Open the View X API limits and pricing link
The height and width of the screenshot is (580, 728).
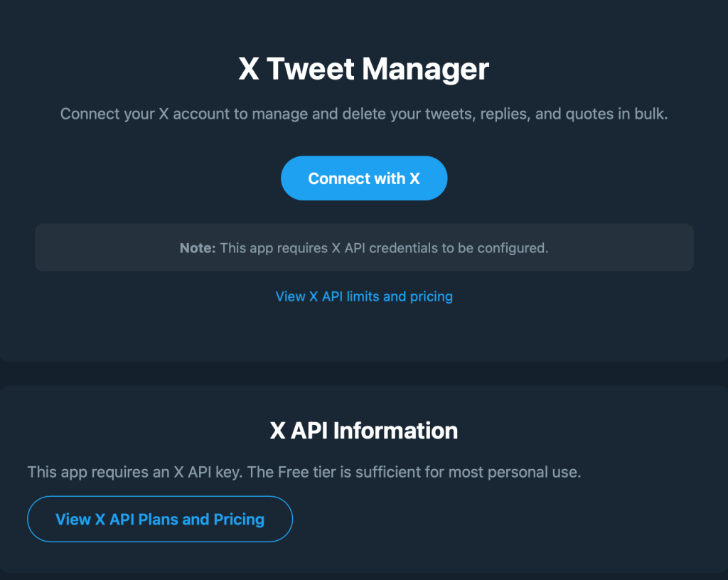pos(364,296)
